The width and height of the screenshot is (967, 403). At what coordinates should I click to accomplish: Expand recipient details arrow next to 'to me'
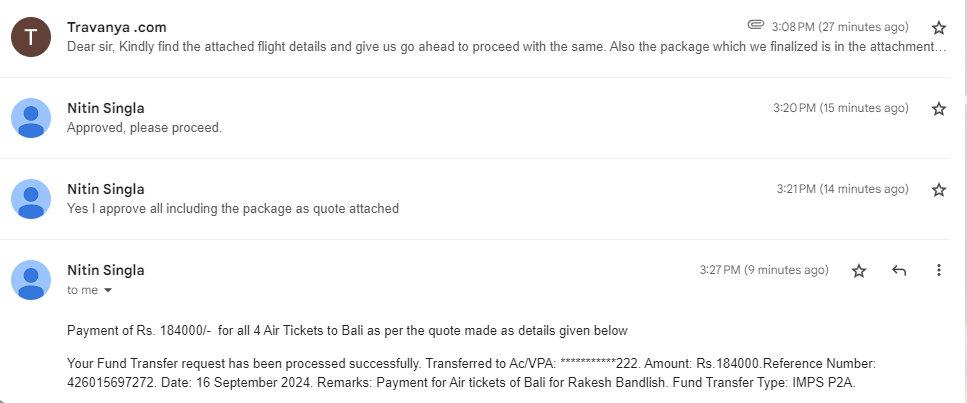(x=108, y=291)
